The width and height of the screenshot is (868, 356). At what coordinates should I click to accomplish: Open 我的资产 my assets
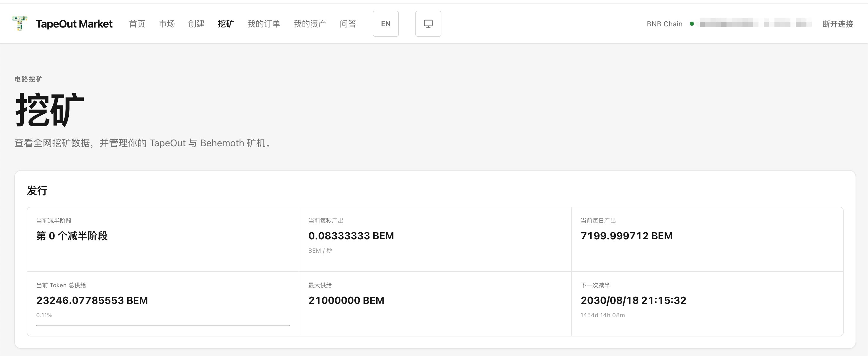click(x=310, y=24)
